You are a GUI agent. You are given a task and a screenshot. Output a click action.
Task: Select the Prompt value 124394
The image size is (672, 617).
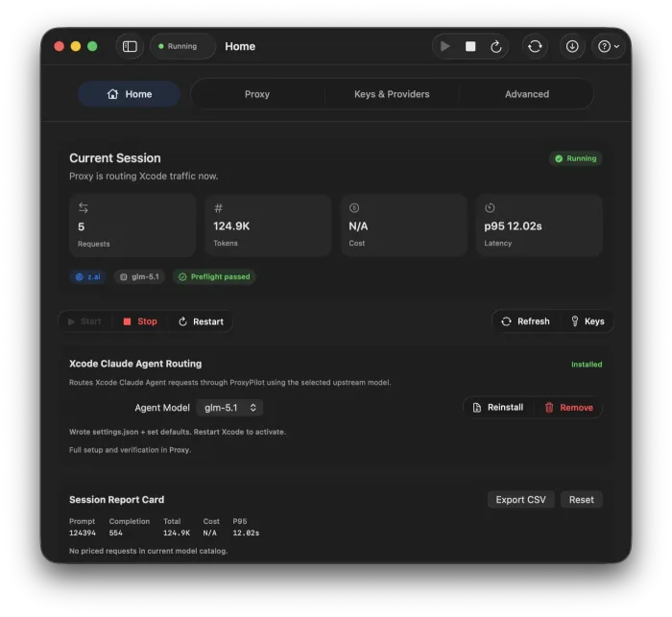pyautogui.click(x=83, y=533)
